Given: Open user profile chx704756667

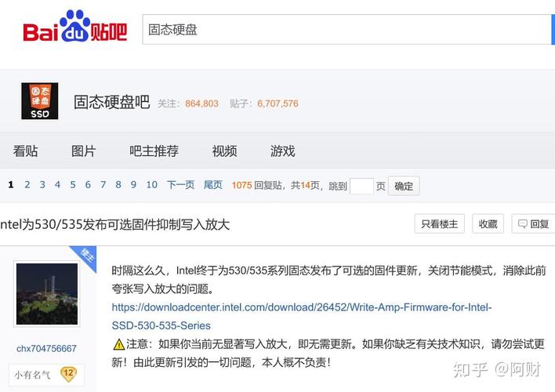Looking at the screenshot, I should [x=46, y=348].
